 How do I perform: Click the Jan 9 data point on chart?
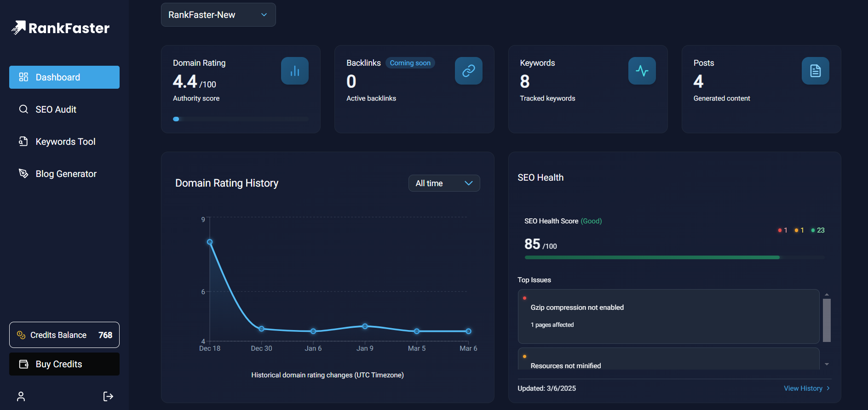point(365,326)
